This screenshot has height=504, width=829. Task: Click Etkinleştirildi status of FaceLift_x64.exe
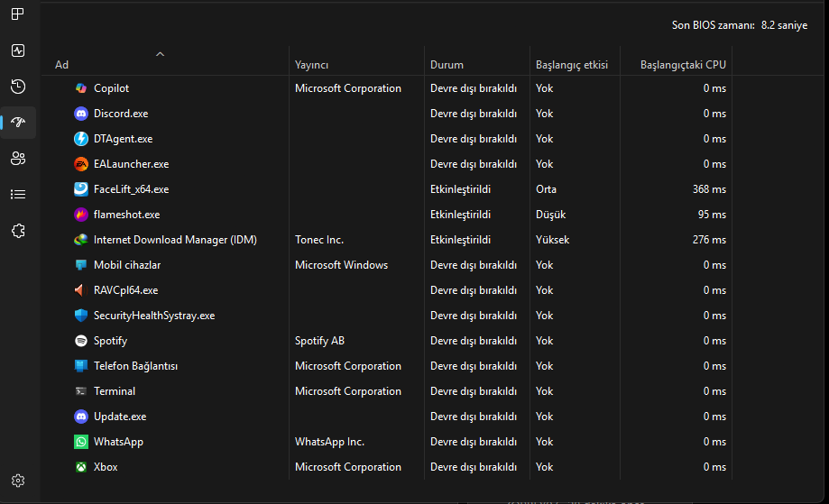point(460,189)
